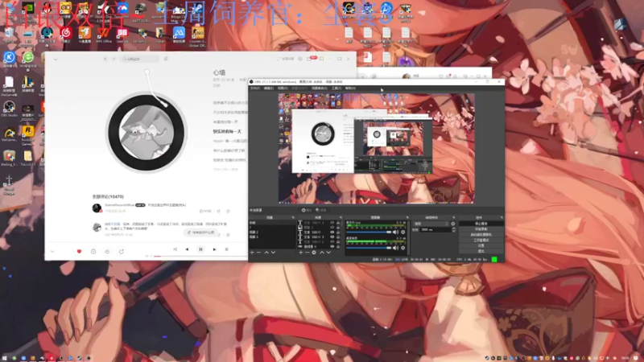Viewport: 644px width, 362px height.
Task: Click the listen-to-identify microphone icon
Action: 166,59
